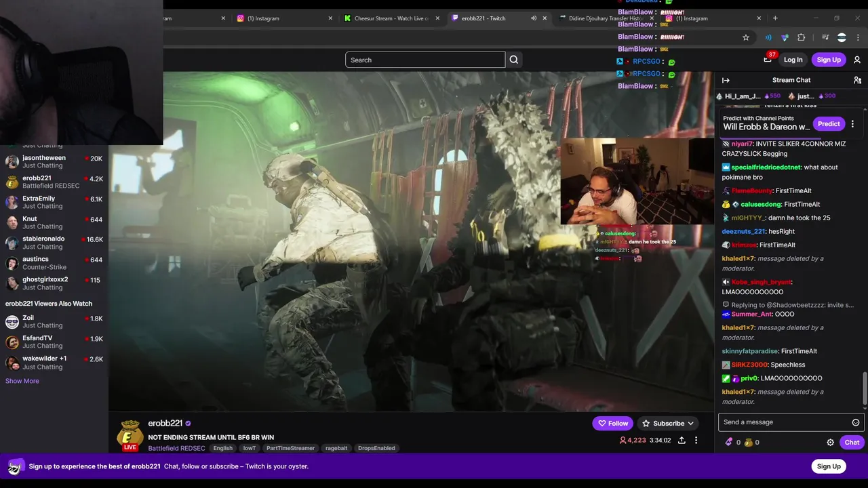Click the VPN shield extension icon

pyautogui.click(x=785, y=37)
